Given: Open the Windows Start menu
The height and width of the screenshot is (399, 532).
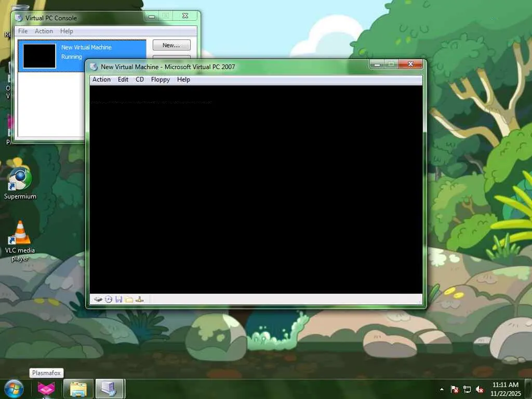Looking at the screenshot, I should click(x=14, y=389).
